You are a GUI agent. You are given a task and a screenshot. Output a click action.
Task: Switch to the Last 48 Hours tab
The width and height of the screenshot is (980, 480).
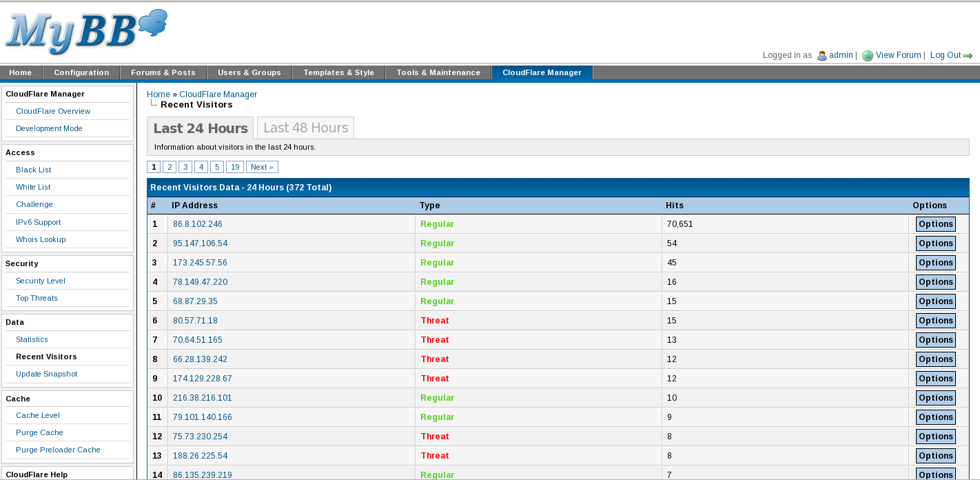pos(305,128)
